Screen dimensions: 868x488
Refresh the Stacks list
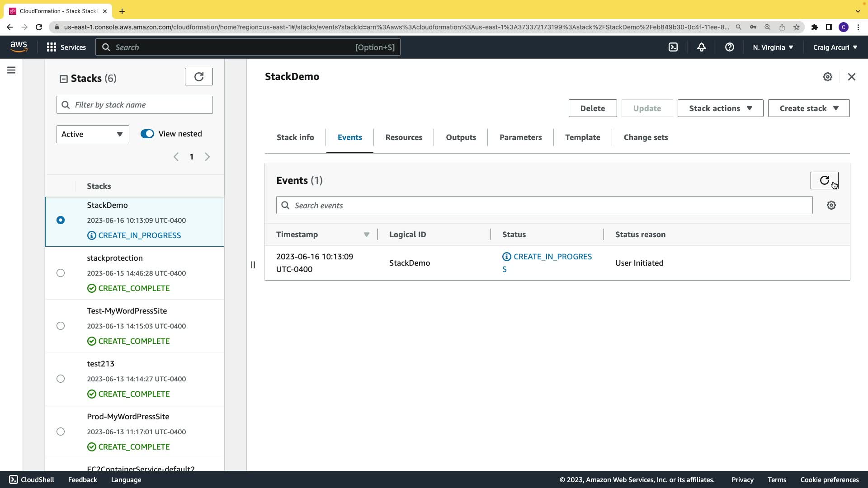pyautogui.click(x=198, y=77)
